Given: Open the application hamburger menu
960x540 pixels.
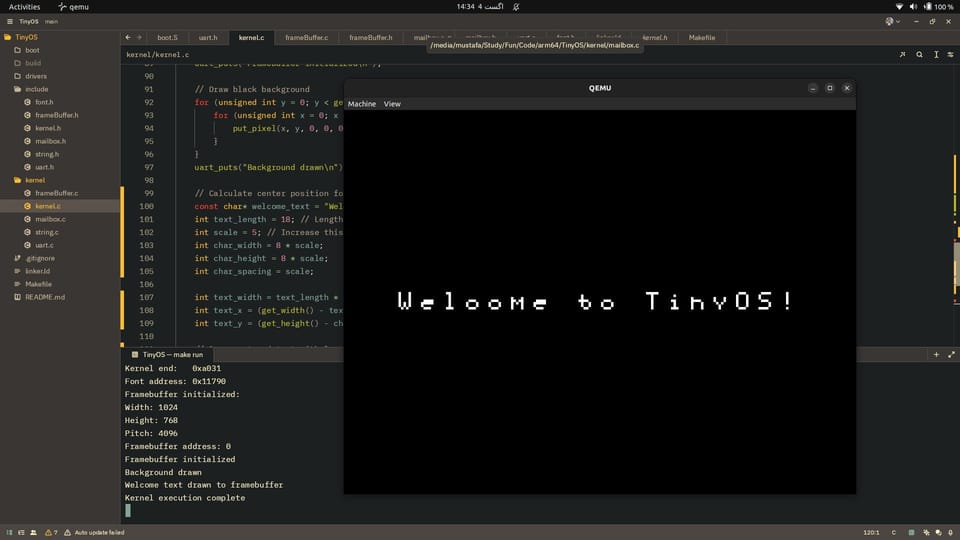Looking at the screenshot, I should 10,21.
